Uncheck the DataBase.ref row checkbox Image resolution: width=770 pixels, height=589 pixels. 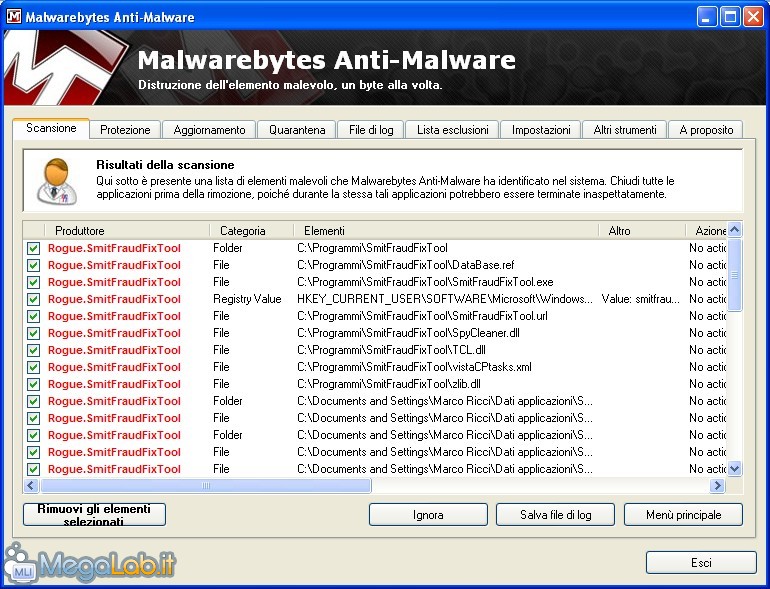point(33,265)
